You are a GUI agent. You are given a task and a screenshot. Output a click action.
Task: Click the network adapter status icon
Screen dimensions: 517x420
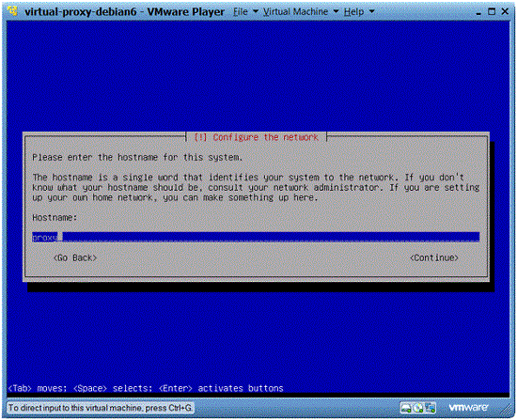(430, 408)
